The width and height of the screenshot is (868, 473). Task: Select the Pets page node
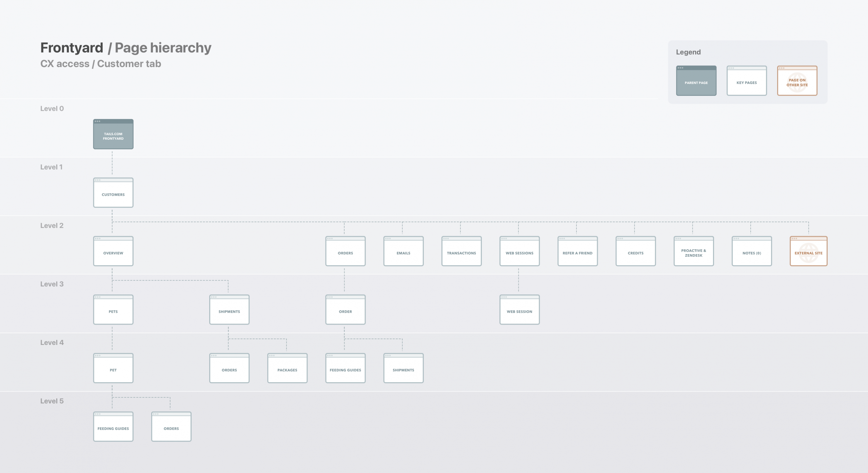[x=113, y=310]
